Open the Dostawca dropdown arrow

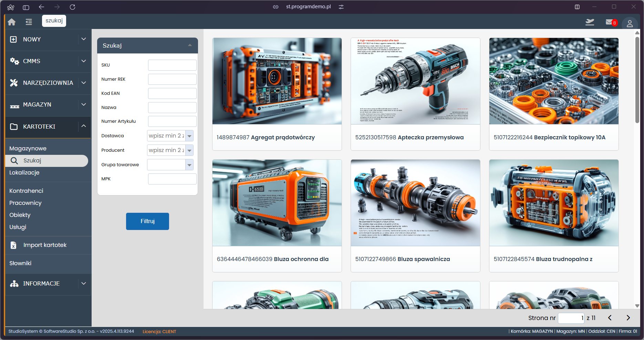pyautogui.click(x=189, y=136)
